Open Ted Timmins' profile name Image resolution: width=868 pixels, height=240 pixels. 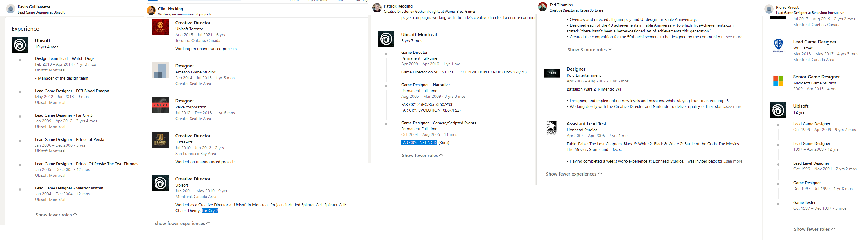pyautogui.click(x=561, y=5)
